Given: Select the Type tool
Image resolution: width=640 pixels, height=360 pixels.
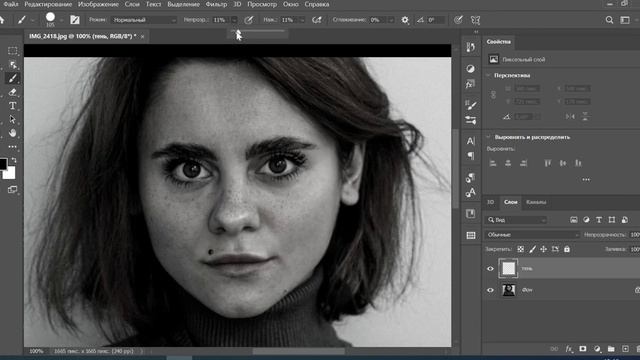Looking at the screenshot, I should coord(13,106).
